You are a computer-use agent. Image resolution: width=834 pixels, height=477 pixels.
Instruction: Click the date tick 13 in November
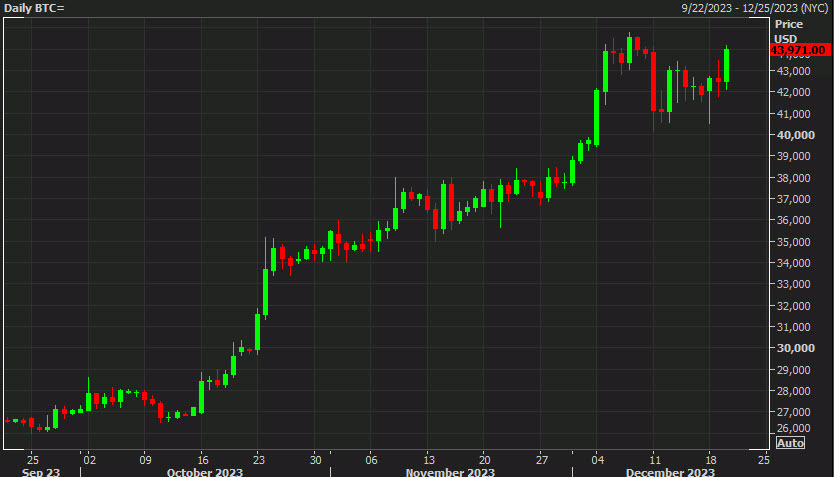[427, 459]
